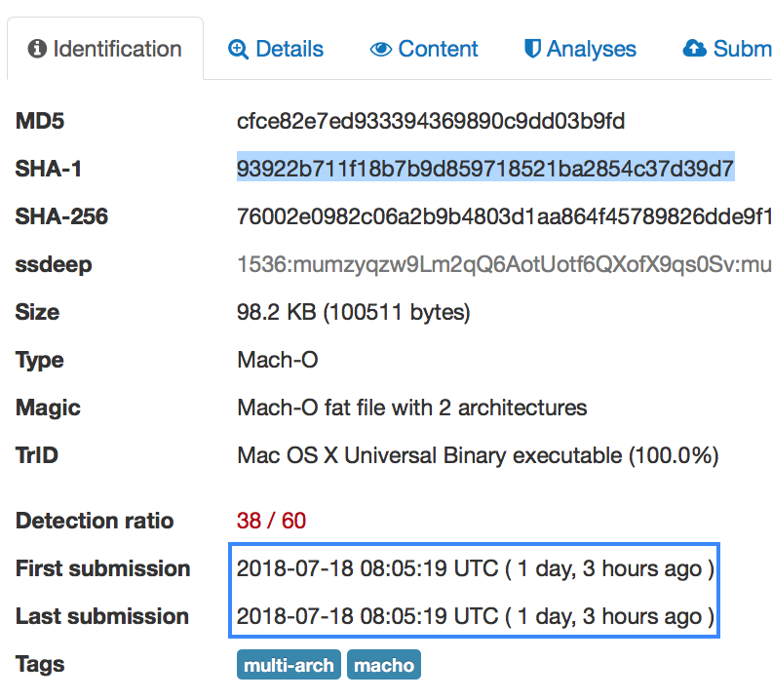772x700 pixels.
Task: Click the First submission timestamp
Action: (475, 568)
